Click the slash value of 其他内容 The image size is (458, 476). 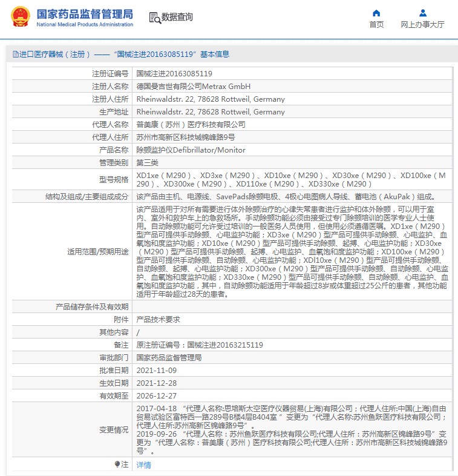138,332
